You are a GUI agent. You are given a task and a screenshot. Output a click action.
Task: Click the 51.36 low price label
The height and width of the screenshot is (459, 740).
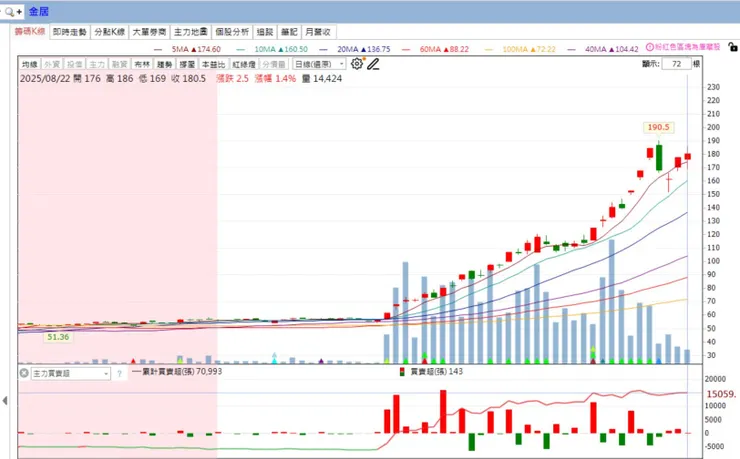point(58,337)
